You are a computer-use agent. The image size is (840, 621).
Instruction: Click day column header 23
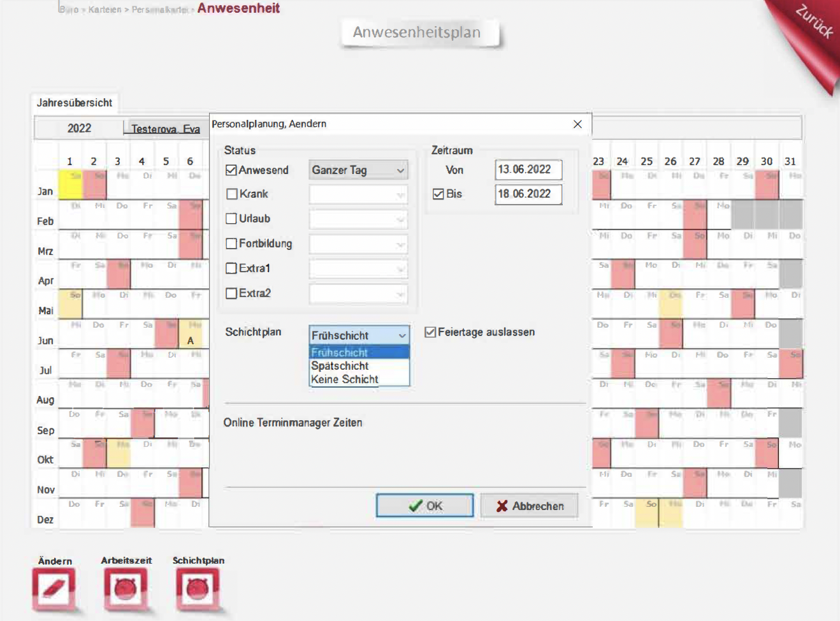click(x=598, y=161)
